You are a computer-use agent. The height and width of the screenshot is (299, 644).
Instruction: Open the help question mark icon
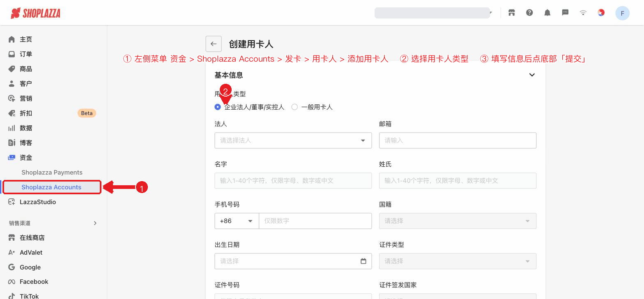(x=529, y=13)
